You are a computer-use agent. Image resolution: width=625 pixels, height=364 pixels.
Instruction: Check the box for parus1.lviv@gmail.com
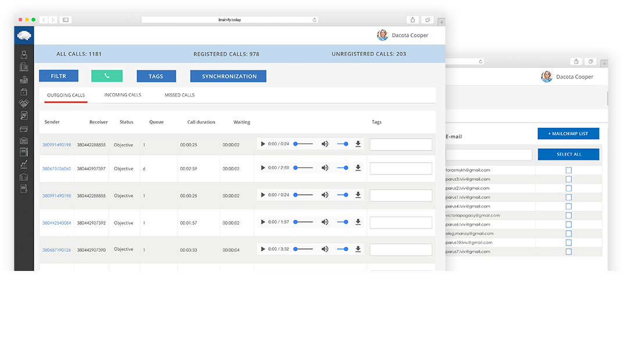click(569, 197)
